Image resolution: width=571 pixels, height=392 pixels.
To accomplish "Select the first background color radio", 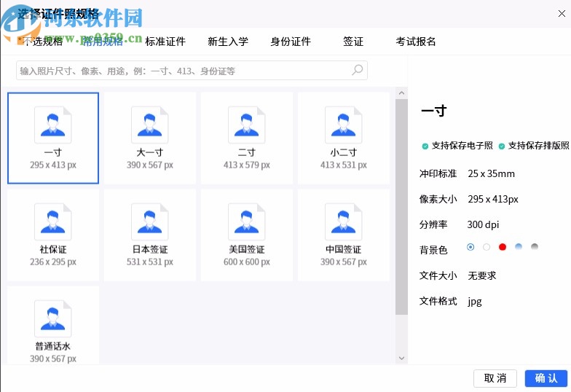I will click(470, 247).
